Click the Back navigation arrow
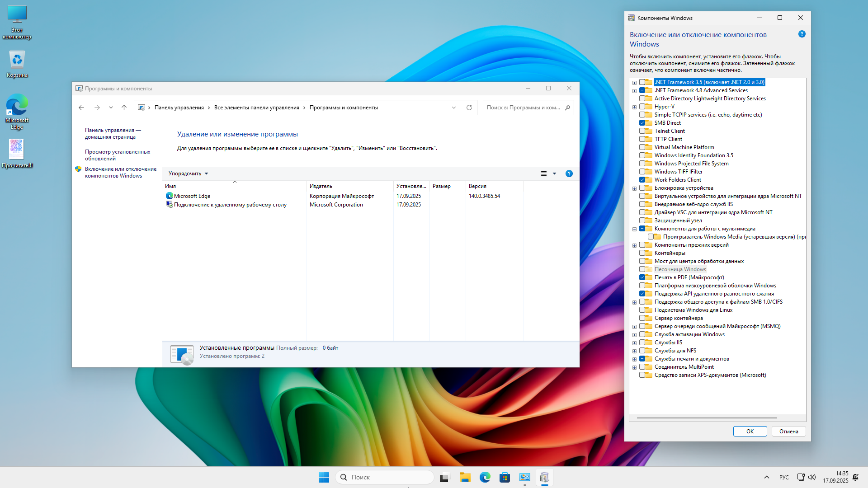868x488 pixels. [x=81, y=108]
